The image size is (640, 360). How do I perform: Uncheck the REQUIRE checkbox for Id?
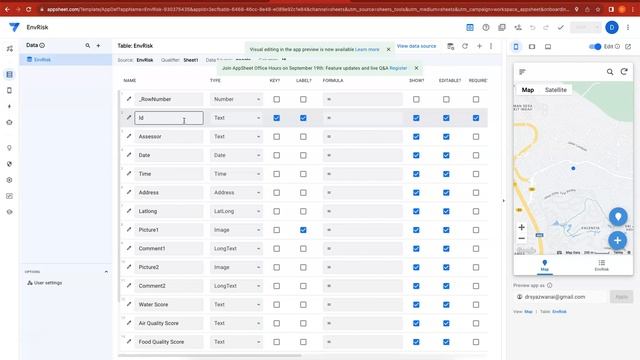coord(476,118)
